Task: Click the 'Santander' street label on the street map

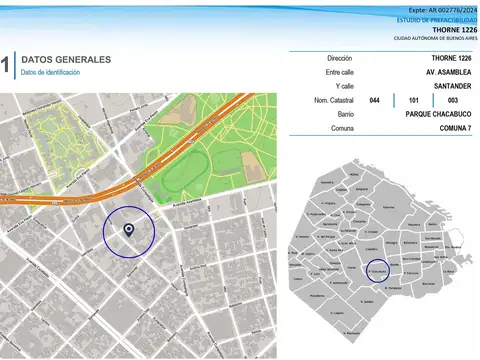Action: pyautogui.click(x=191, y=226)
